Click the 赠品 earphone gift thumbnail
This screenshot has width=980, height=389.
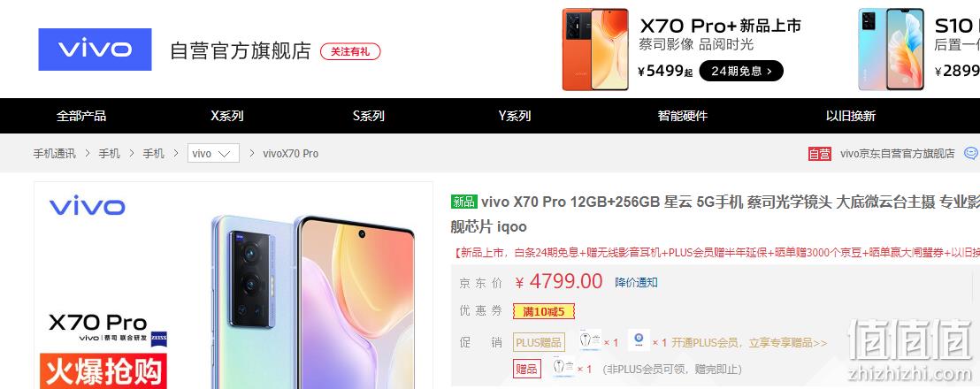tap(563, 368)
